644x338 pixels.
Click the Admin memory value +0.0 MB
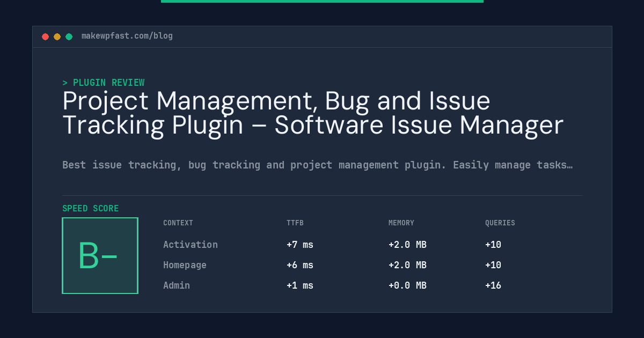(x=407, y=285)
